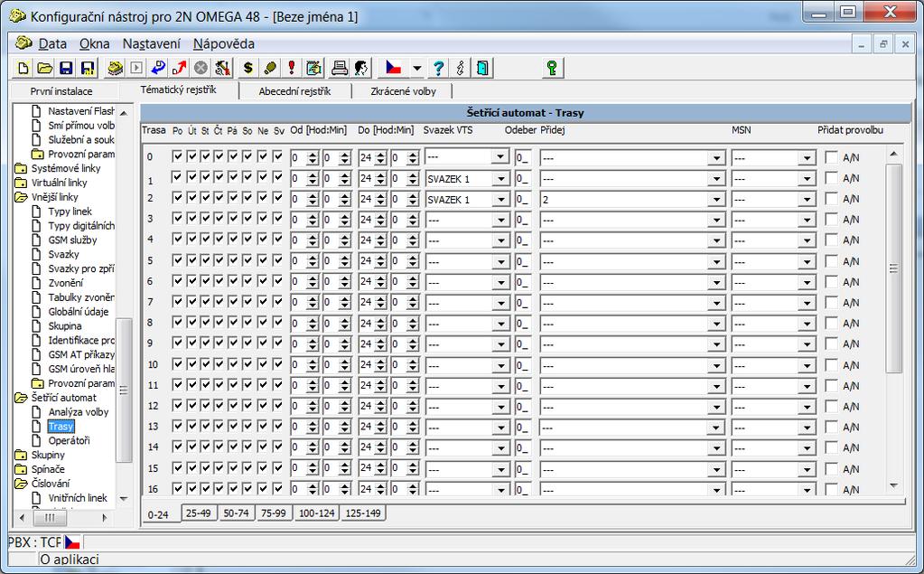Open a configuration file via folder icon
The height and width of the screenshot is (574, 924).
[x=44, y=68]
